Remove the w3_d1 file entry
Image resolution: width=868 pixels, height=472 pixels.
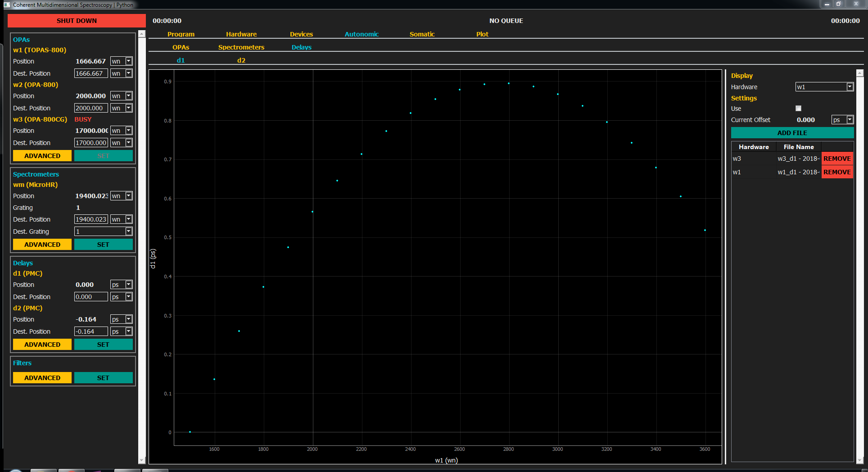(837, 159)
